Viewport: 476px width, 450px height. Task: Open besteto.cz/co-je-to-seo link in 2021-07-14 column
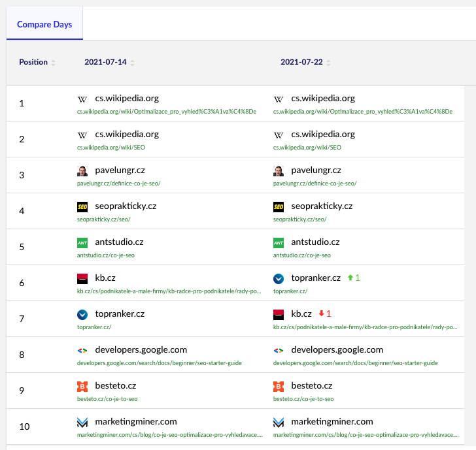(x=107, y=399)
